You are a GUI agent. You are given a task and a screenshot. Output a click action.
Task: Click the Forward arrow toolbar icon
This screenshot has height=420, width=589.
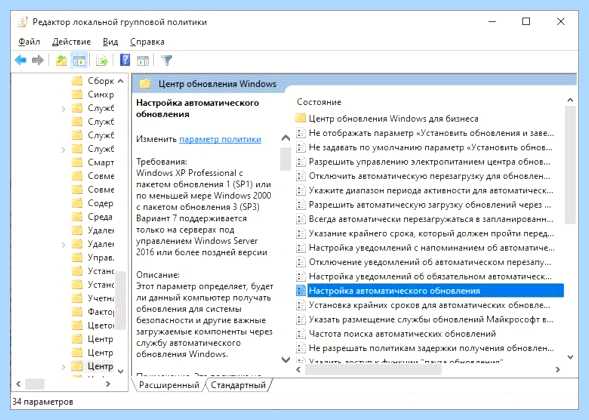38,60
